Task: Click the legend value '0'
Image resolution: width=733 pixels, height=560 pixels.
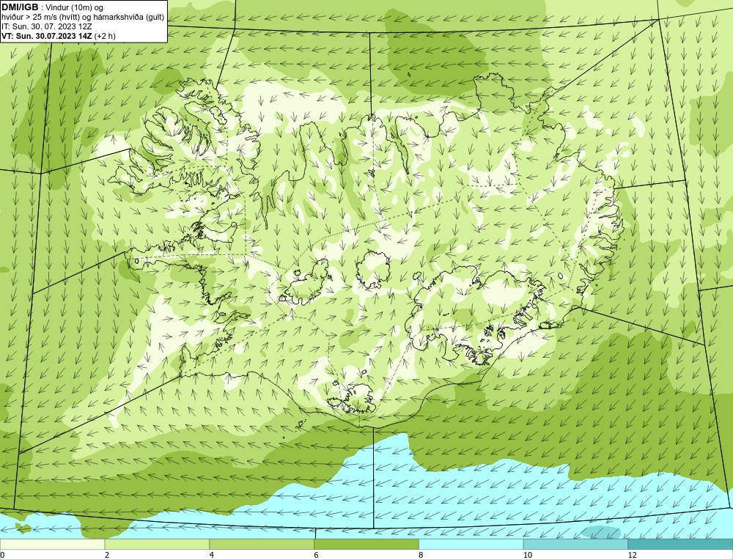Action: click(x=2, y=555)
